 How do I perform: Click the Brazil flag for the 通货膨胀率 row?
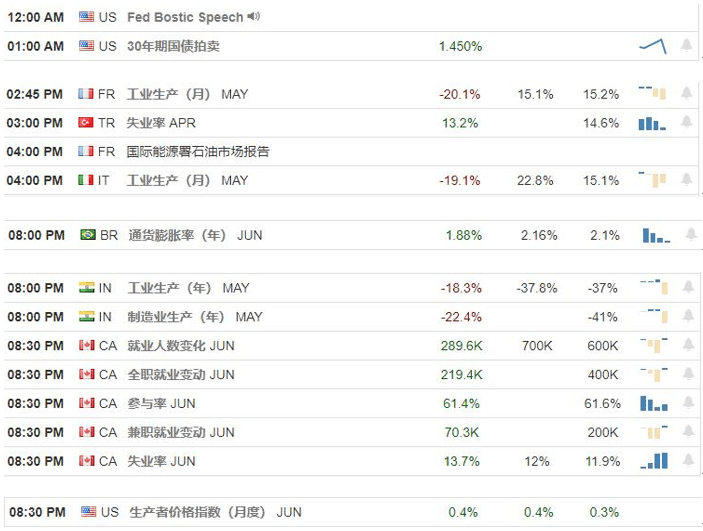pyautogui.click(x=88, y=235)
